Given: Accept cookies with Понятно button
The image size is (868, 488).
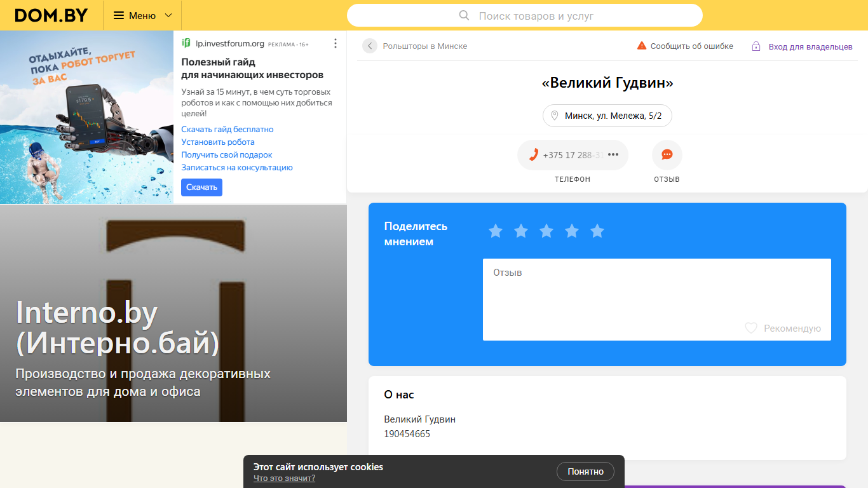Looking at the screenshot, I should (585, 471).
